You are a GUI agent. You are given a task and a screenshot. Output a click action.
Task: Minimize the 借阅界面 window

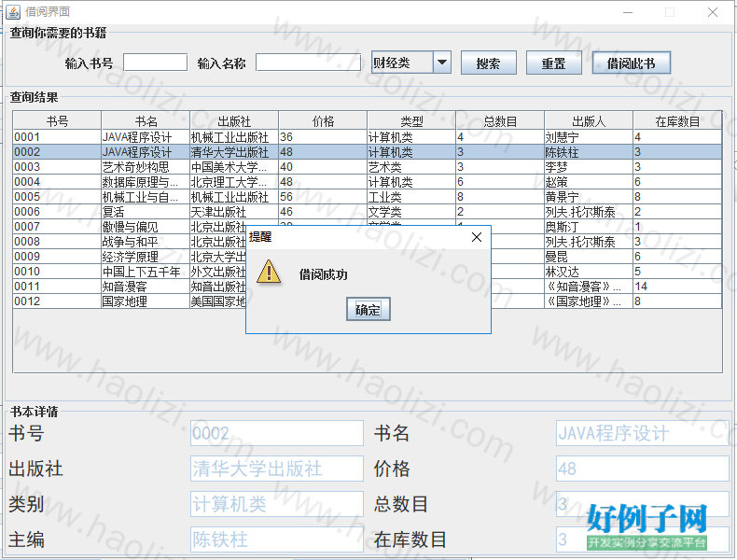628,12
